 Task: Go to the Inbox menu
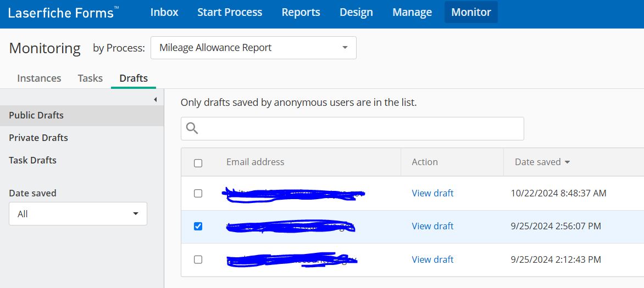(164, 12)
